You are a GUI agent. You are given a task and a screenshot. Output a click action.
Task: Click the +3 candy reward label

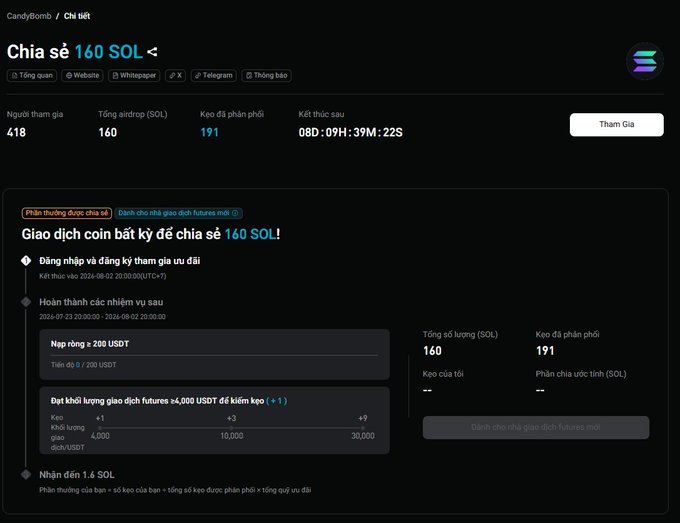[x=232, y=418]
